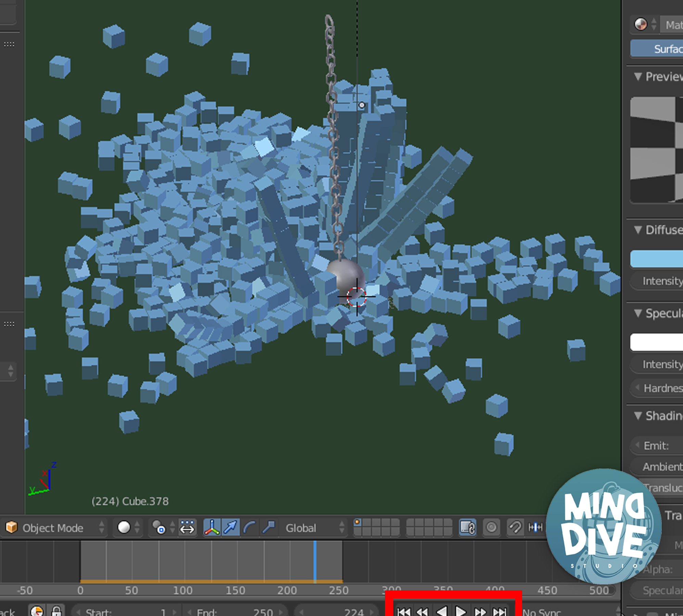Select the rotate manipulator arc

click(x=249, y=527)
